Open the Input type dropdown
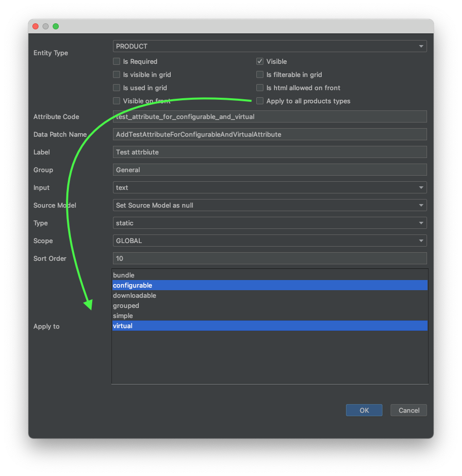Viewport: 462px width, 476px height. point(269,187)
